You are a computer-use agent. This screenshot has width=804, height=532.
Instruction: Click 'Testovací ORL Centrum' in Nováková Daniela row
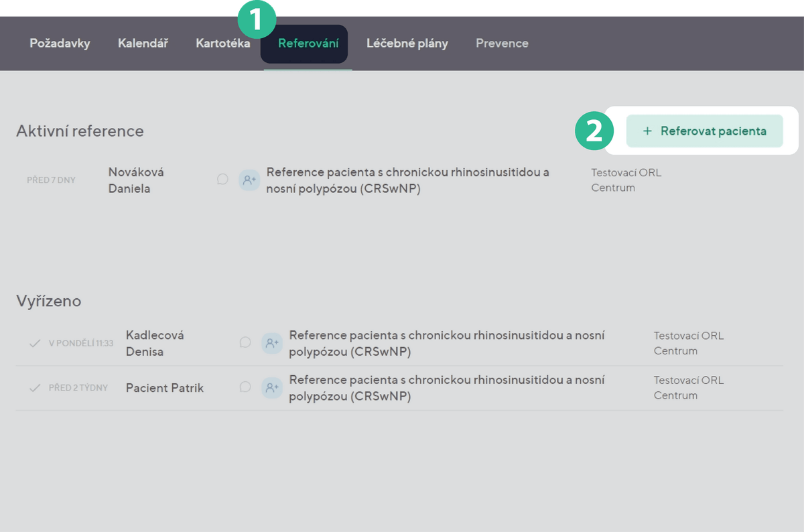coord(625,180)
